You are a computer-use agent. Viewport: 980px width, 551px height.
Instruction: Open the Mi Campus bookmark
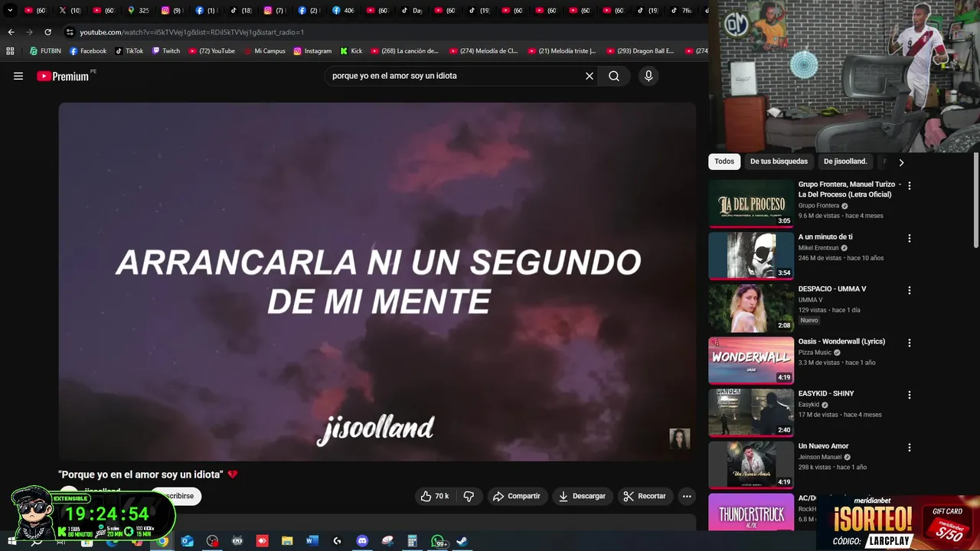[264, 51]
